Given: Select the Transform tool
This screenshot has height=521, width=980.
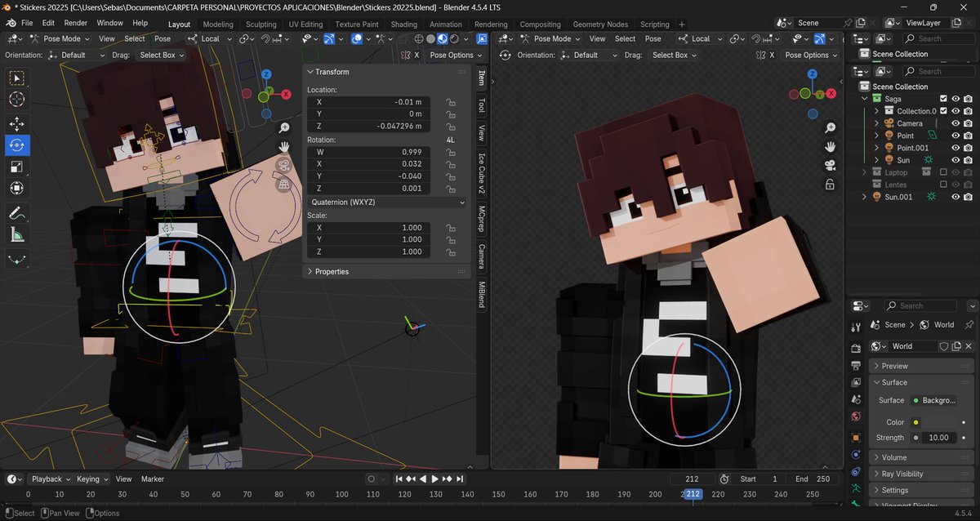Looking at the screenshot, I should tap(17, 188).
